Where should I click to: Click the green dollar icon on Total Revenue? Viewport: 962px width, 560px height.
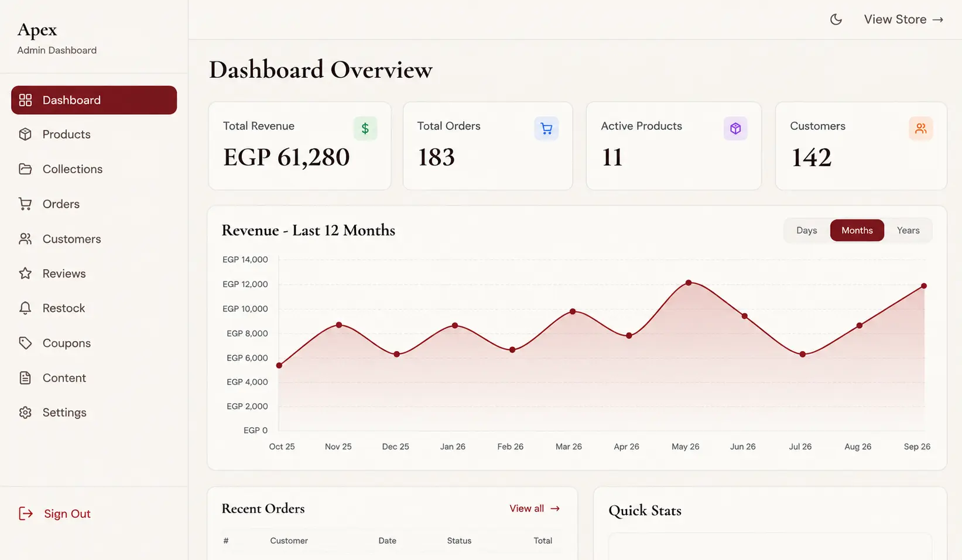(365, 128)
